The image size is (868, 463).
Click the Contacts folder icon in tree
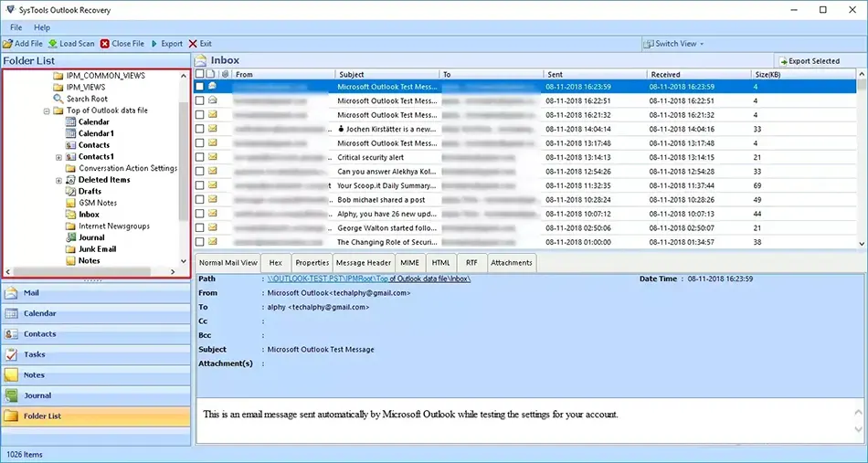70,145
